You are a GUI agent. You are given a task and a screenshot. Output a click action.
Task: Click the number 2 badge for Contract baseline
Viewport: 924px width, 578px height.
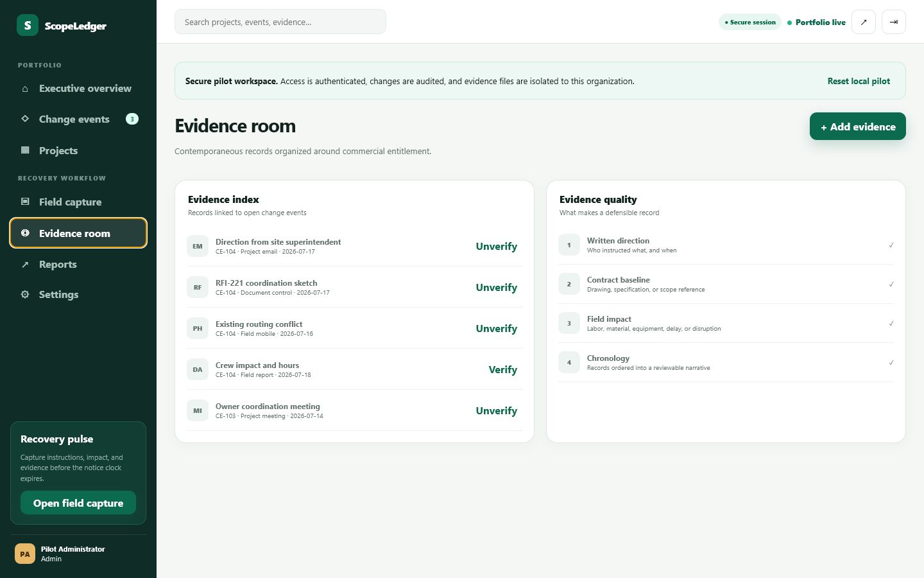569,284
